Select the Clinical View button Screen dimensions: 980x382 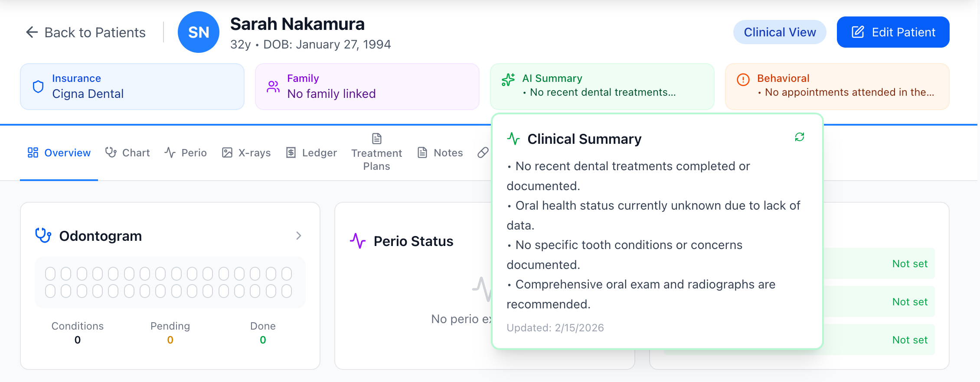tap(779, 32)
